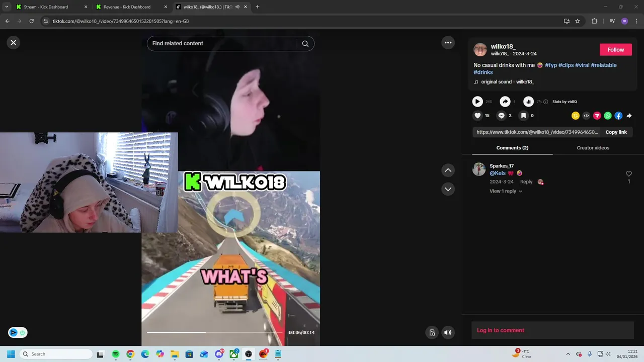Click the search magnifier in Find related content
This screenshot has width=644, height=362.
click(305, 43)
